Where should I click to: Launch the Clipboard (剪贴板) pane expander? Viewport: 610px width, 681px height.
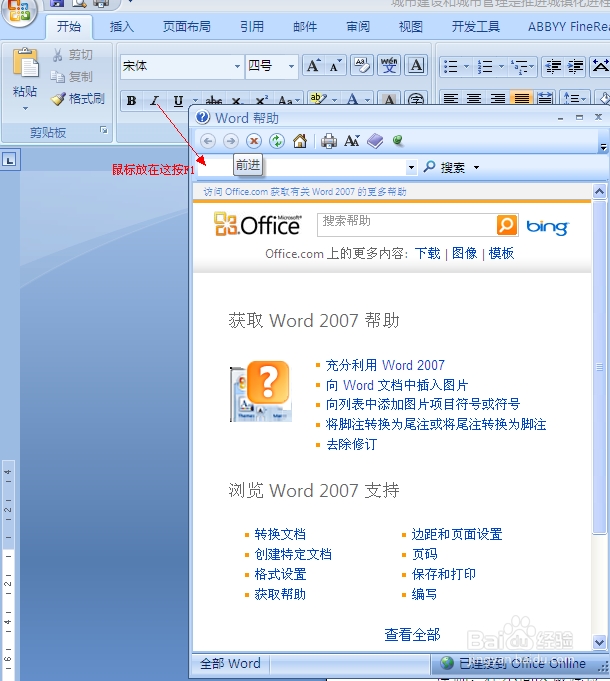pyautogui.click(x=104, y=130)
